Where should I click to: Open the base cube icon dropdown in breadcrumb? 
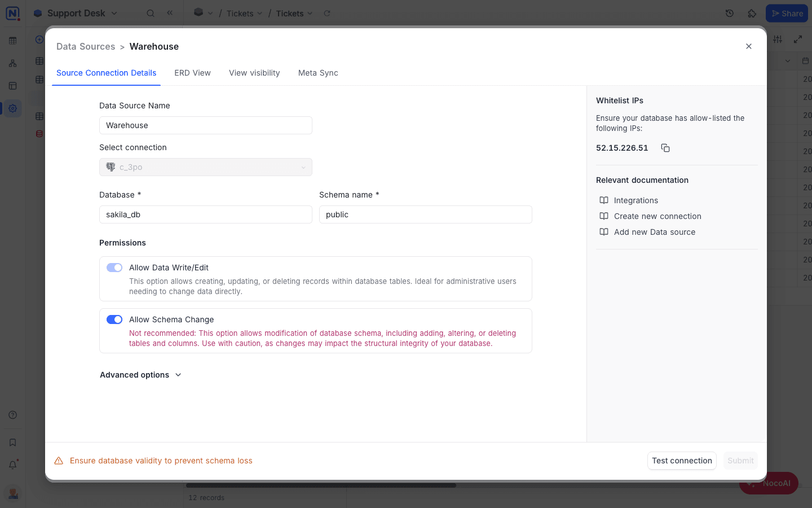tap(203, 12)
